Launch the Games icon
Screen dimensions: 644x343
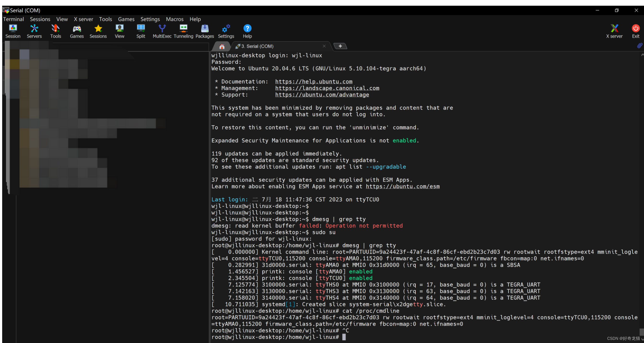point(77,31)
